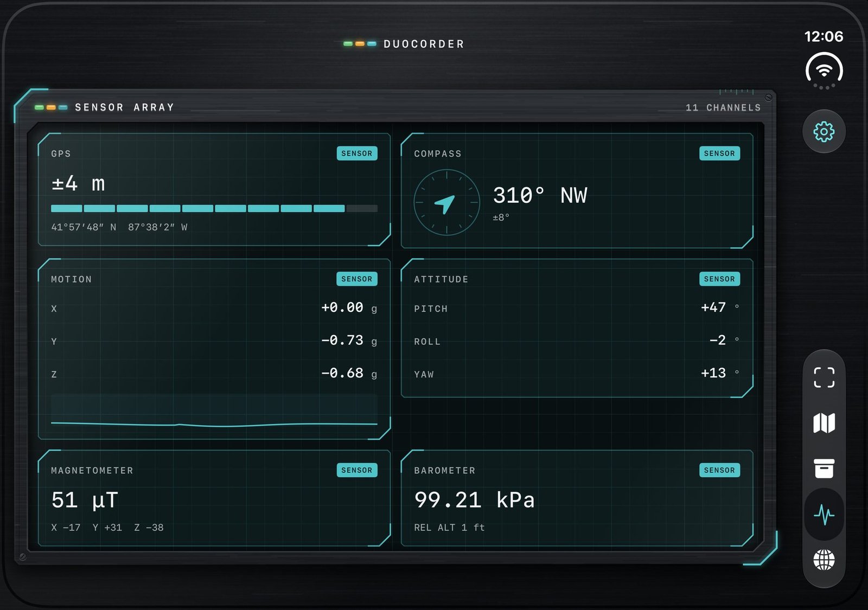The width and height of the screenshot is (868, 610).
Task: Click the REL ALT 1 ft text
Action: tap(449, 528)
